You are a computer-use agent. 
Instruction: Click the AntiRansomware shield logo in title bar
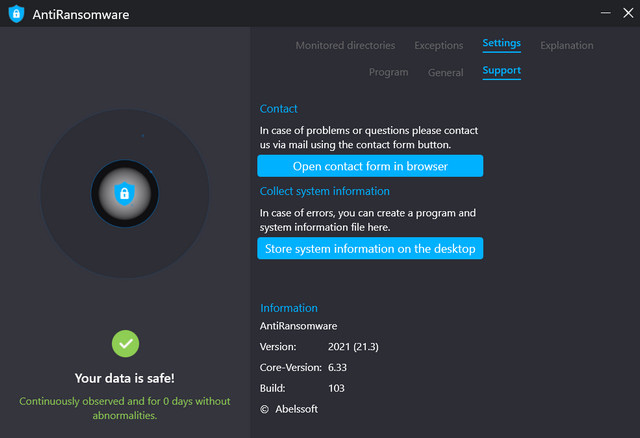(x=15, y=15)
